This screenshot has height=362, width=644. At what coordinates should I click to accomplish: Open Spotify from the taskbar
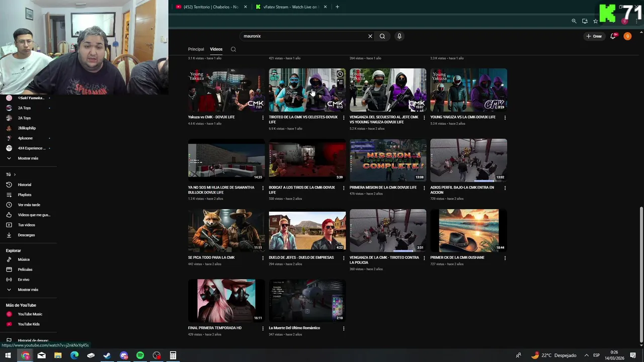point(140,355)
